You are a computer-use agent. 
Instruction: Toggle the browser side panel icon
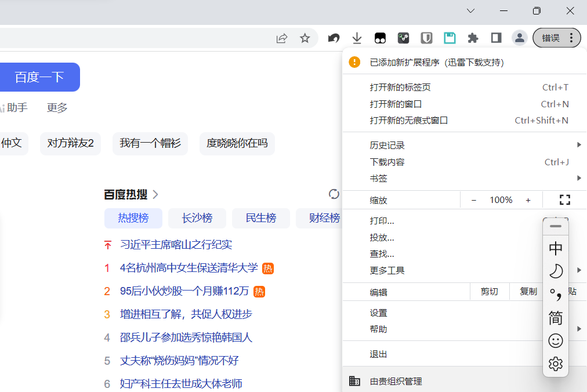496,38
